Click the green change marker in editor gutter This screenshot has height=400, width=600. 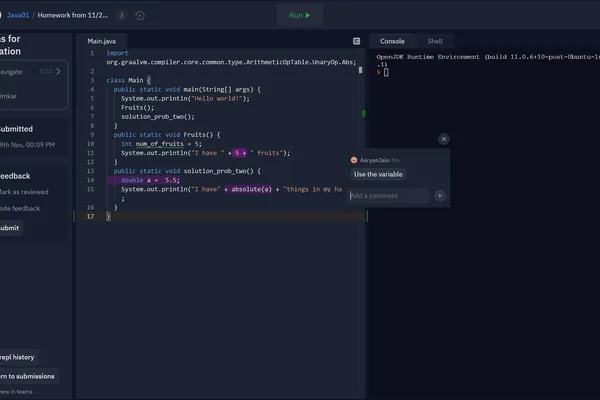[x=363, y=113]
